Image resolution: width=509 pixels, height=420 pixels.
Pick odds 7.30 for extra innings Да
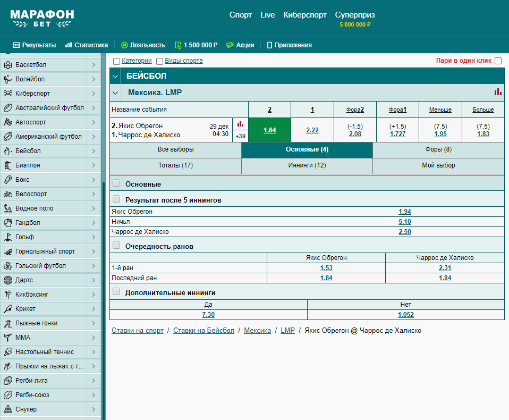208,314
